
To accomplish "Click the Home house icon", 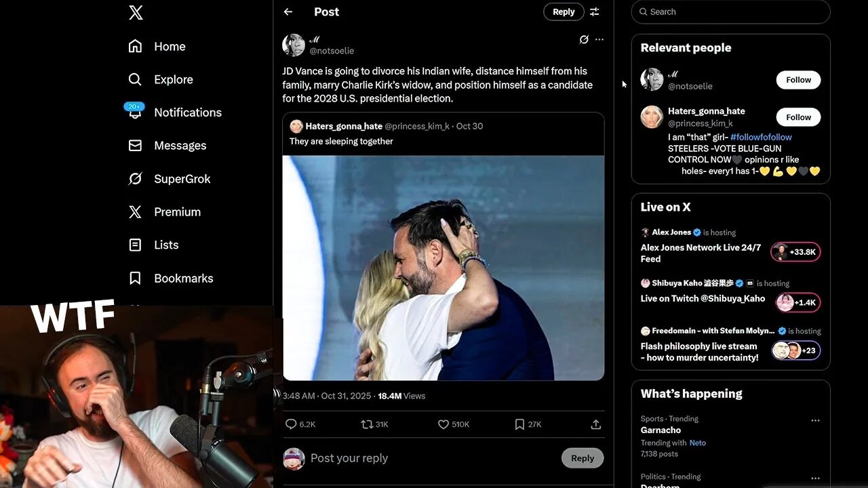I will (x=135, y=46).
